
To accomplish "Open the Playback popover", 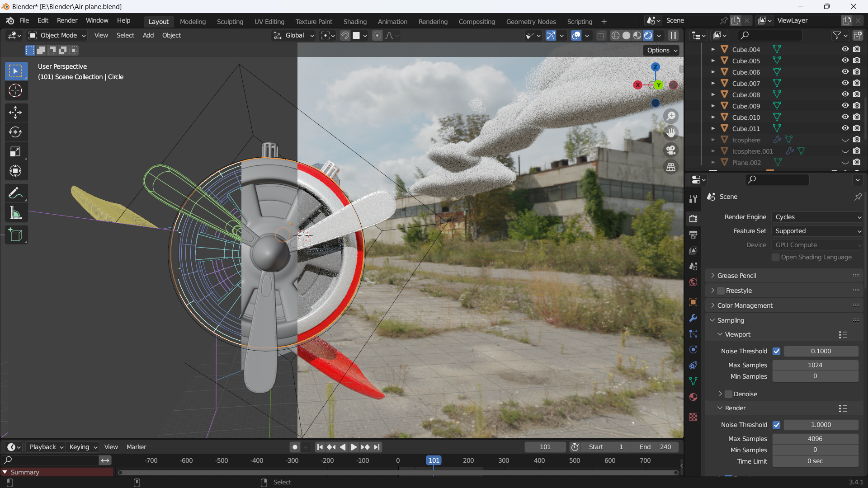I will pos(46,447).
